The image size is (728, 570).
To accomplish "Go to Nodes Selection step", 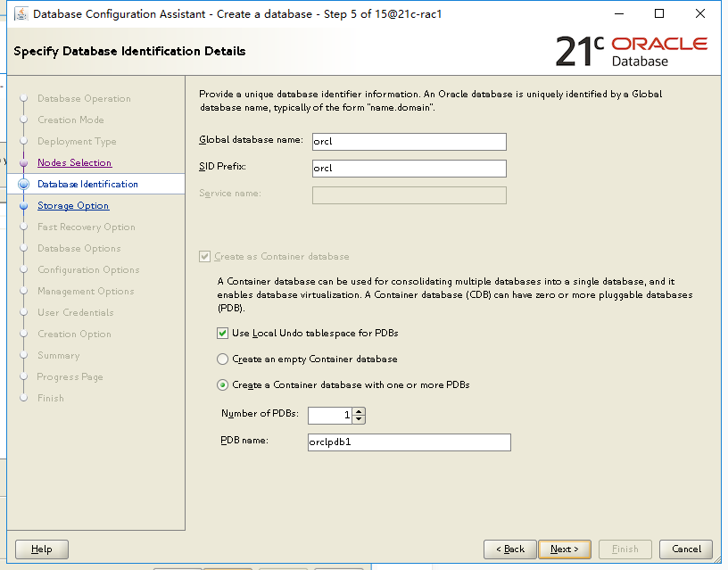I will (x=74, y=163).
